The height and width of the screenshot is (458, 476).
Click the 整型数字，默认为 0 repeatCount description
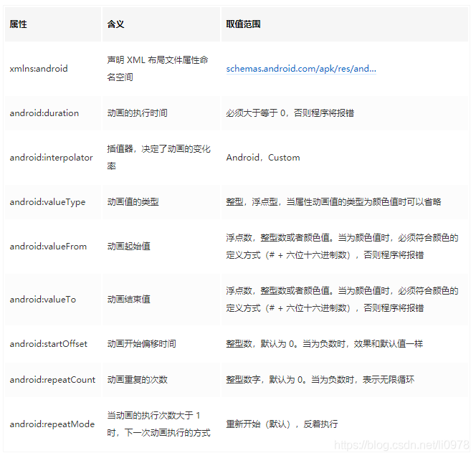coord(320,379)
